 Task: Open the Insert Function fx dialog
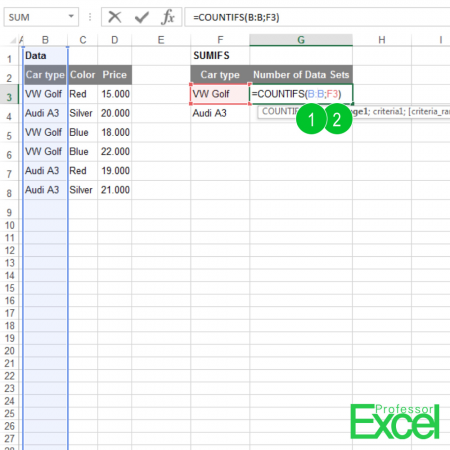[x=168, y=17]
